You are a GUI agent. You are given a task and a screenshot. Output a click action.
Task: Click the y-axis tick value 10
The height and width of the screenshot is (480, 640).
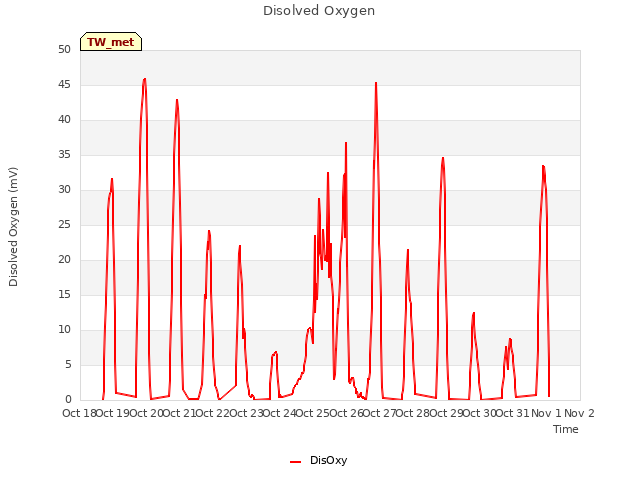(x=64, y=330)
